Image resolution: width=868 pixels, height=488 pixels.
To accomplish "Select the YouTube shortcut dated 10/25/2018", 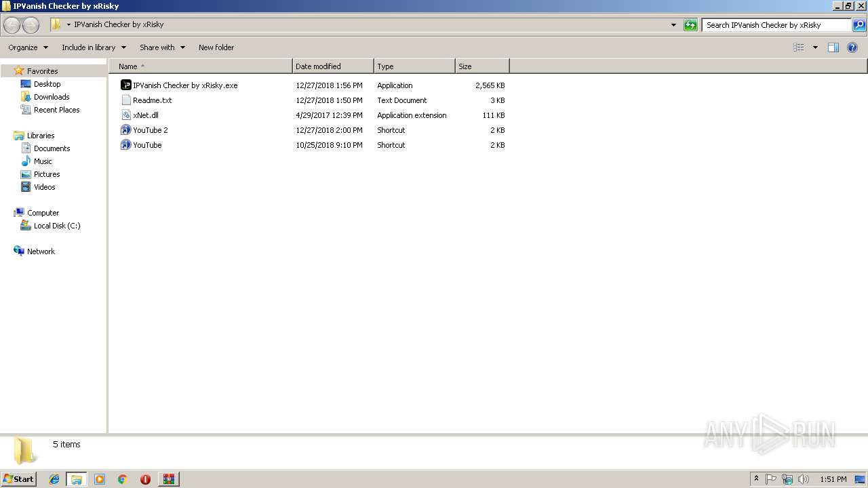I will [147, 145].
